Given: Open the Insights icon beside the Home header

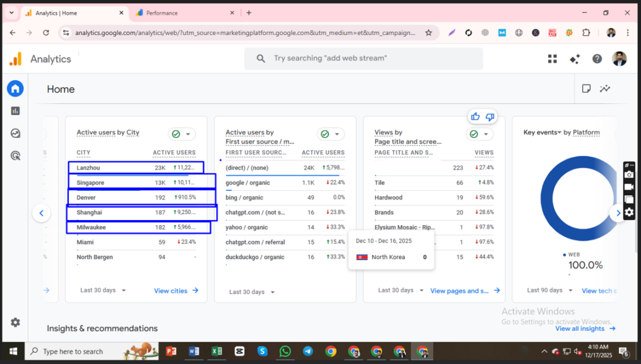Looking at the screenshot, I should click(605, 89).
